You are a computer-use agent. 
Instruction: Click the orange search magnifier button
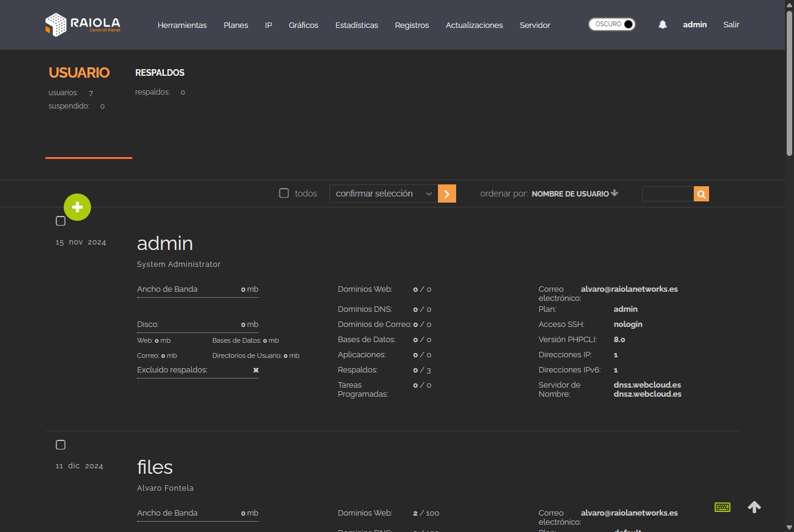[x=701, y=194]
